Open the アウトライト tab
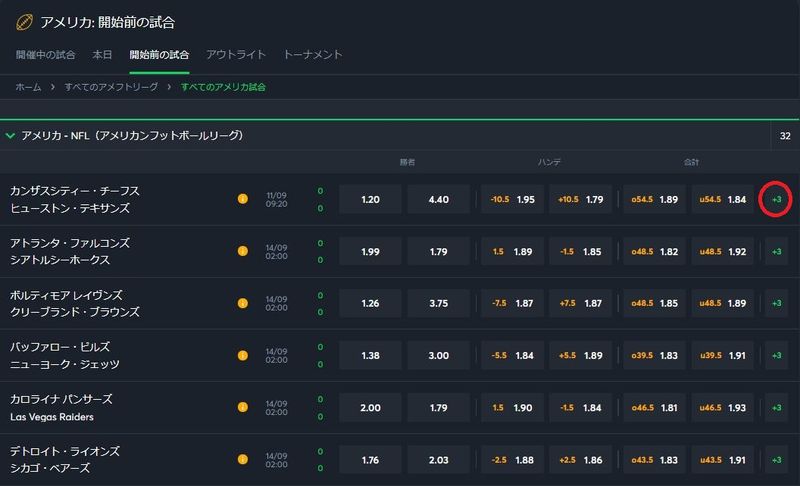 (236, 54)
